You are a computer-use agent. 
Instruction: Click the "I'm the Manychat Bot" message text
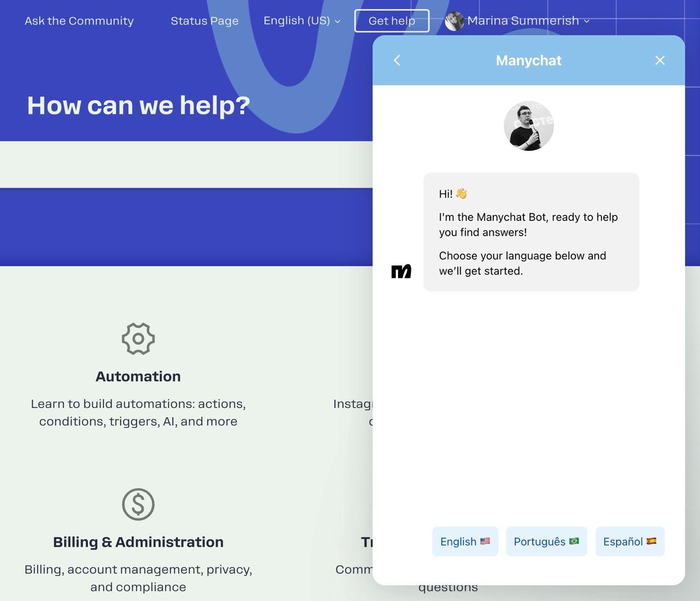(x=528, y=224)
